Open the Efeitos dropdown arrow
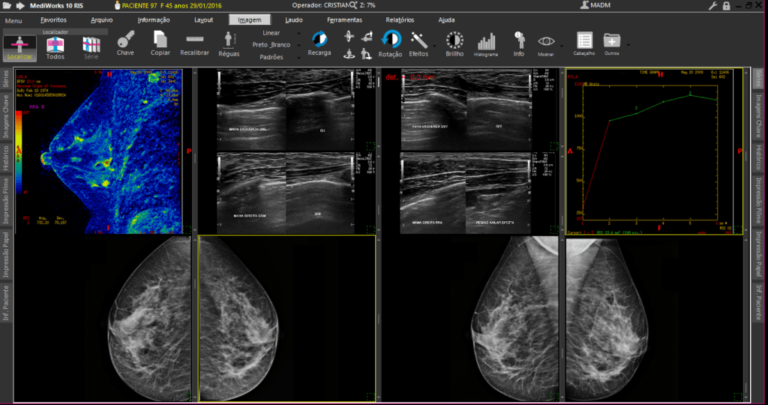The width and height of the screenshot is (768, 405). click(434, 46)
